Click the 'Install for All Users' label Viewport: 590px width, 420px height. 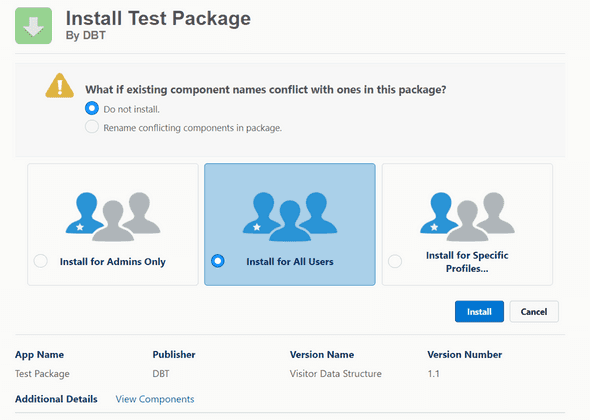[290, 262]
